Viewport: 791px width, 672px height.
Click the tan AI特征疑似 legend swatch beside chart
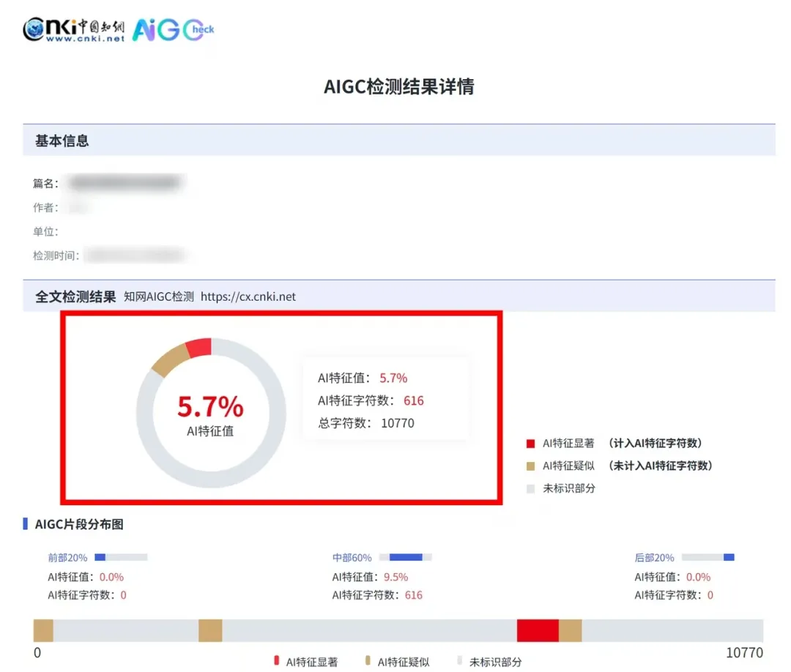[530, 466]
